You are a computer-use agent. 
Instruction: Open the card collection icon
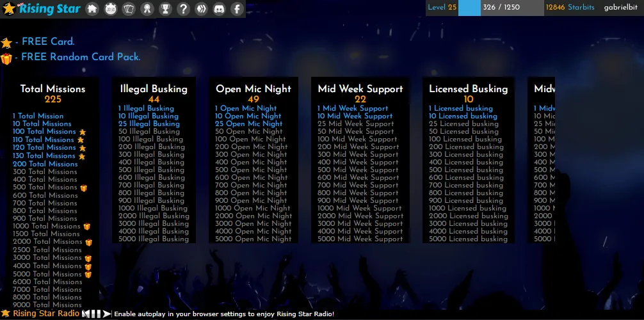[x=129, y=8]
